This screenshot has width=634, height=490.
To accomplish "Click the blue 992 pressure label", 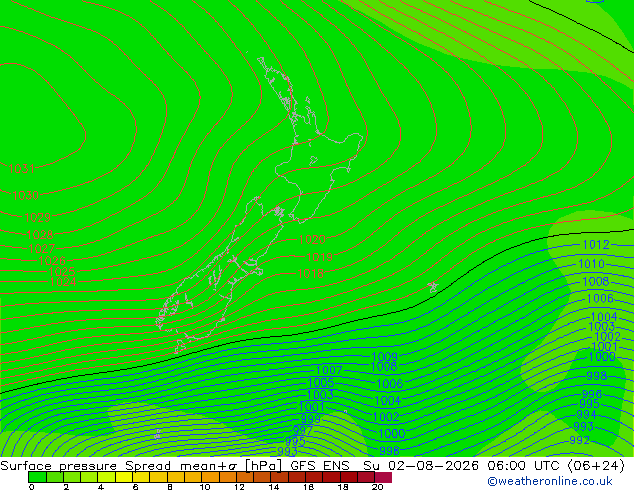I will click(x=579, y=440).
